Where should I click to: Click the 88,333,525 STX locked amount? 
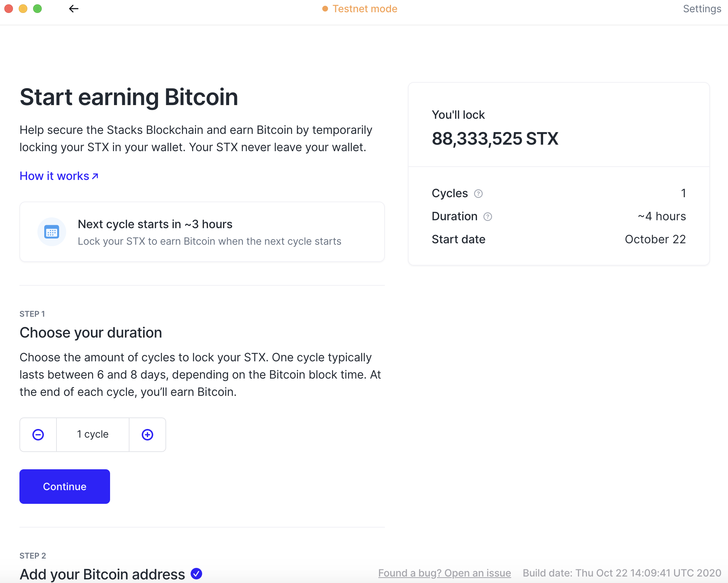pyautogui.click(x=495, y=139)
